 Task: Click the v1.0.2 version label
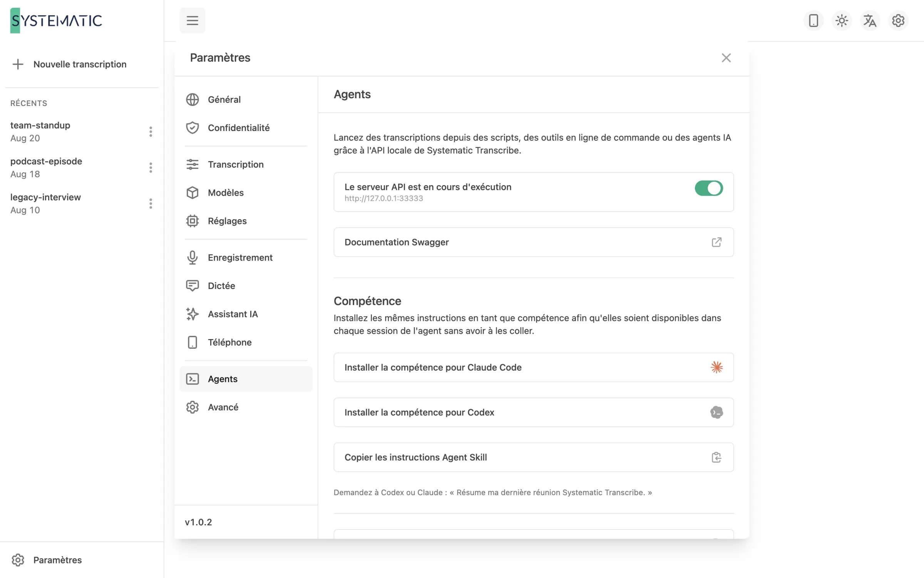(198, 522)
